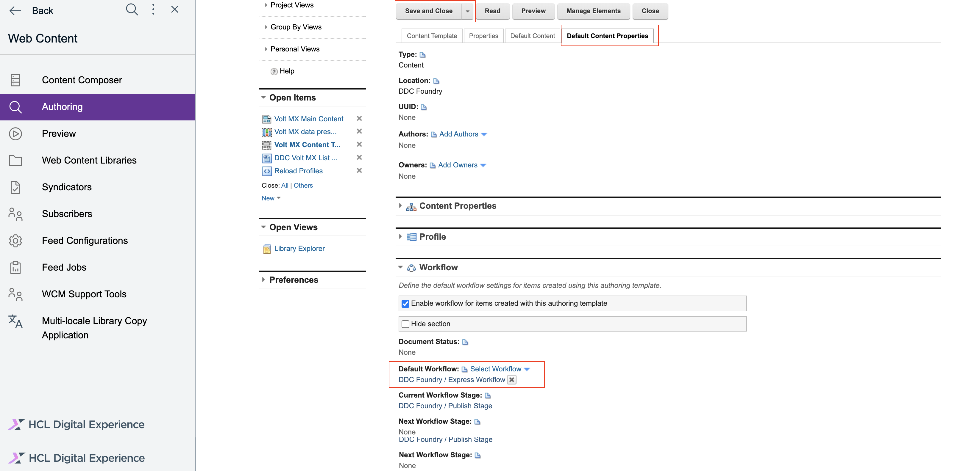Remove DDC Foundry / Express Workflow assignment
The image size is (980, 471).
click(x=512, y=380)
